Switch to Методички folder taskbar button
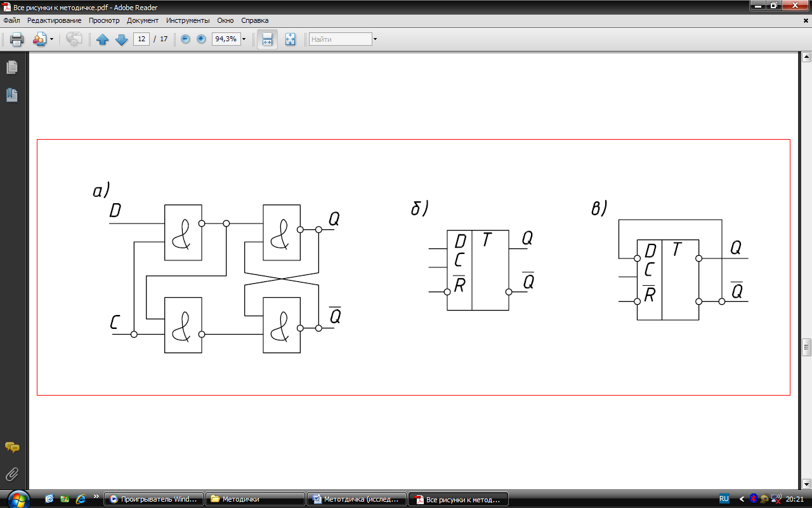Image resolution: width=812 pixels, height=508 pixels. (x=254, y=499)
